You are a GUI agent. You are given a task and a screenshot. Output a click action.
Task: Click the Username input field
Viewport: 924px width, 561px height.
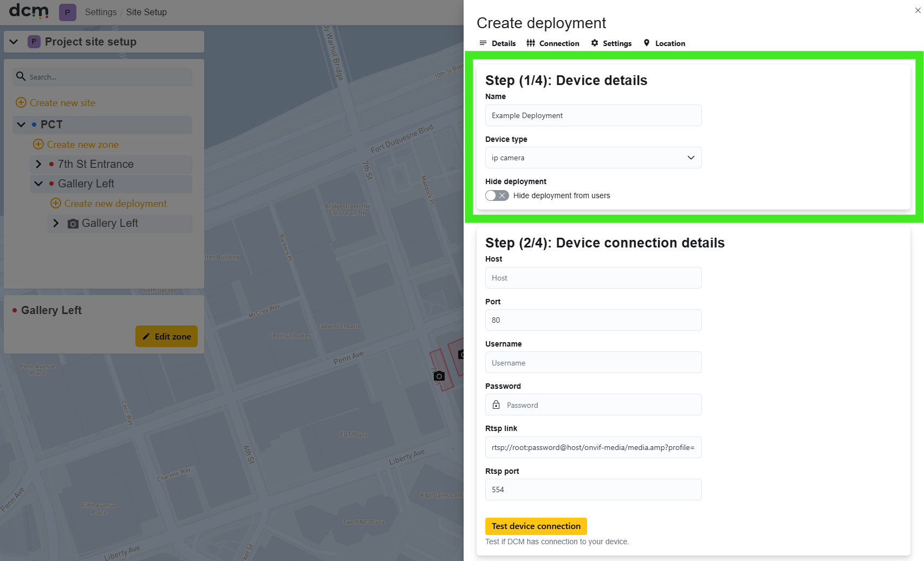pos(594,362)
